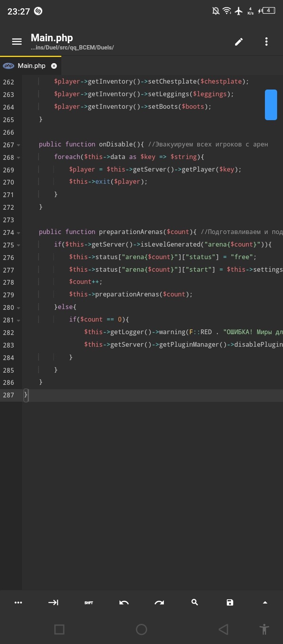The width and height of the screenshot is (283, 644).
Task: Collapse preparationArenas function at line 274
Action: pyautogui.click(x=18, y=233)
